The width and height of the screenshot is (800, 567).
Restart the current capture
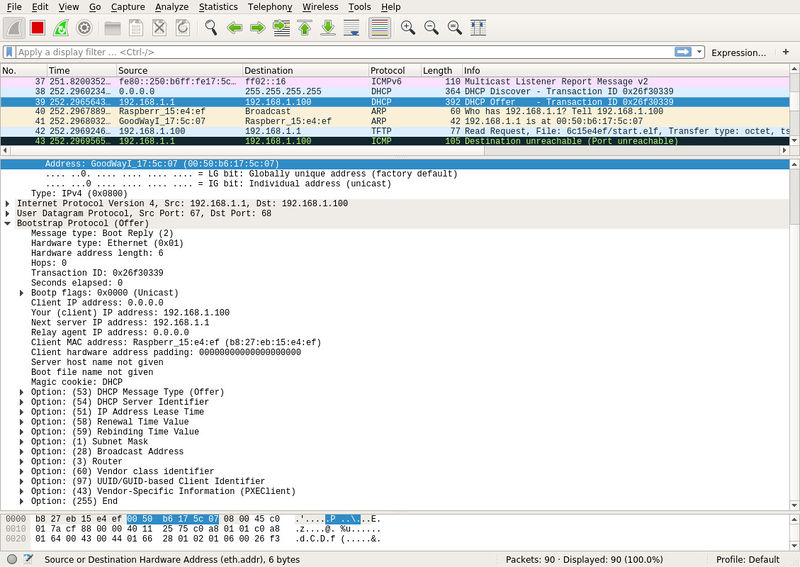coord(61,28)
